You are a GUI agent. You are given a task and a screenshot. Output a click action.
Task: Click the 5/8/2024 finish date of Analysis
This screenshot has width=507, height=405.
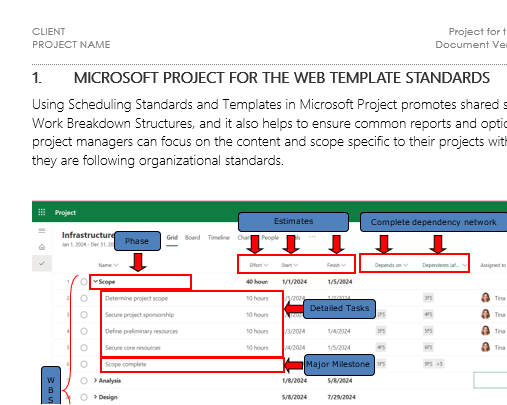340,381
